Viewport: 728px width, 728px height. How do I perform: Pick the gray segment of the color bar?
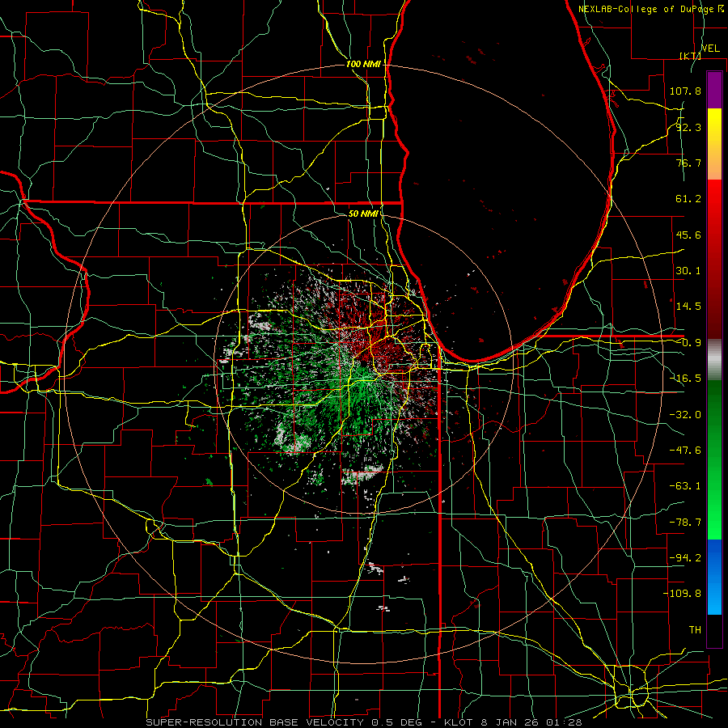(x=714, y=360)
